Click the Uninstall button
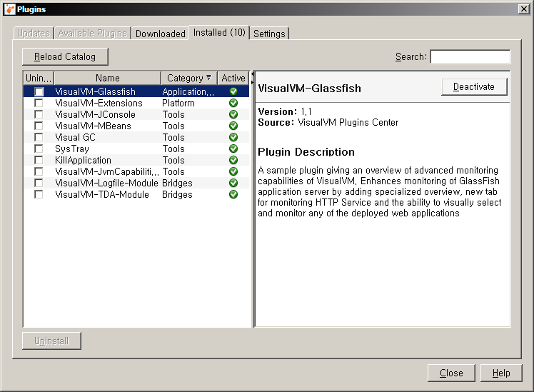The image size is (534, 392). 51,341
